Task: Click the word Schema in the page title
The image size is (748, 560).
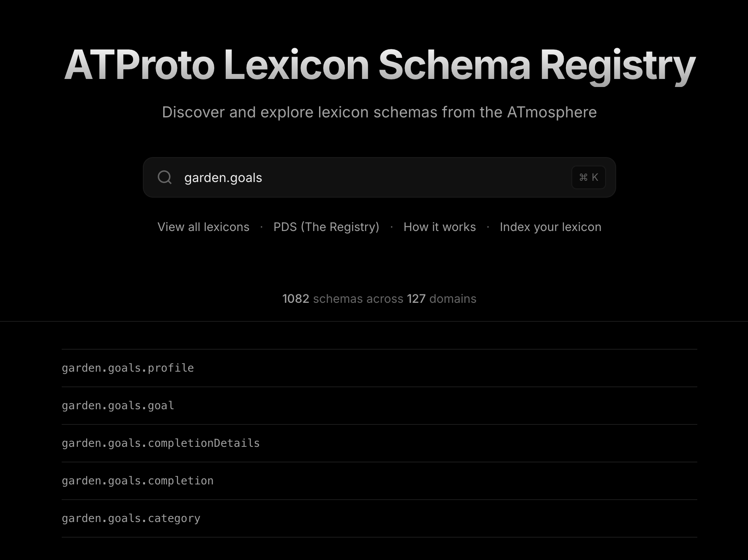Action: 454,65
